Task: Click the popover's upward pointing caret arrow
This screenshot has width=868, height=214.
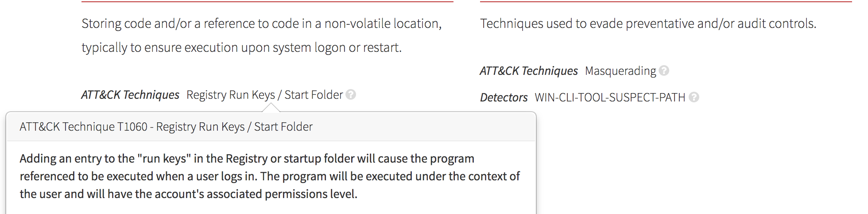Action: [271, 108]
